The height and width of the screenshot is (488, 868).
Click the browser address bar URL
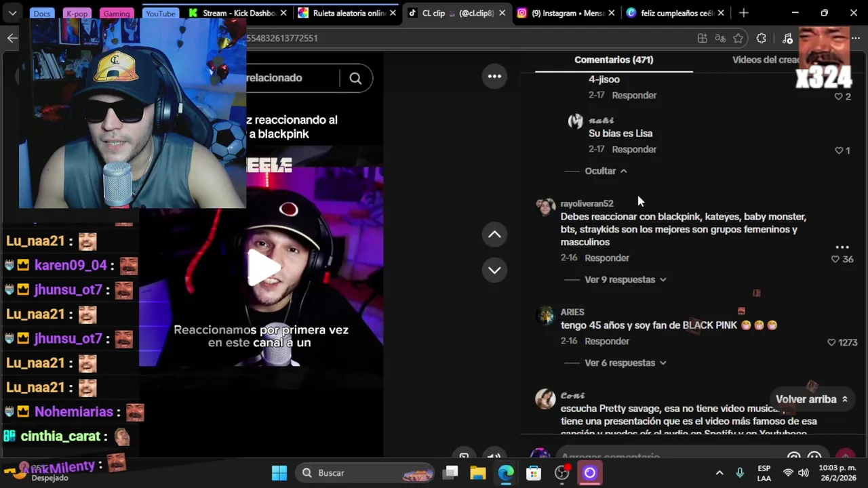(x=282, y=38)
